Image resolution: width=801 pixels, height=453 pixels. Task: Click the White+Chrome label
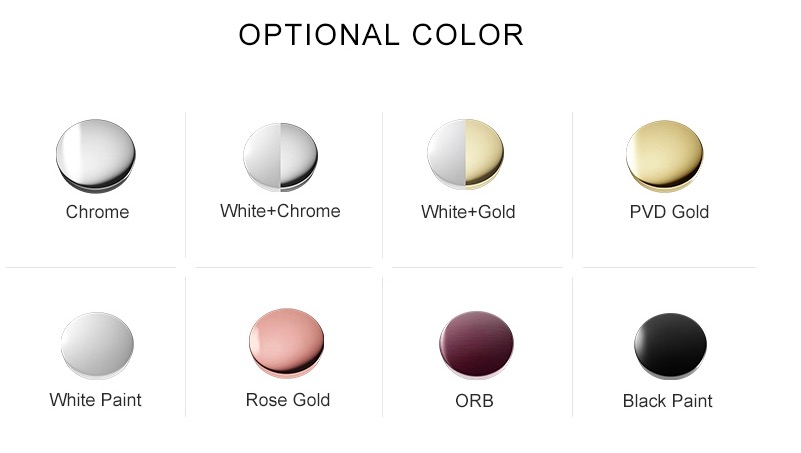pyautogui.click(x=280, y=211)
